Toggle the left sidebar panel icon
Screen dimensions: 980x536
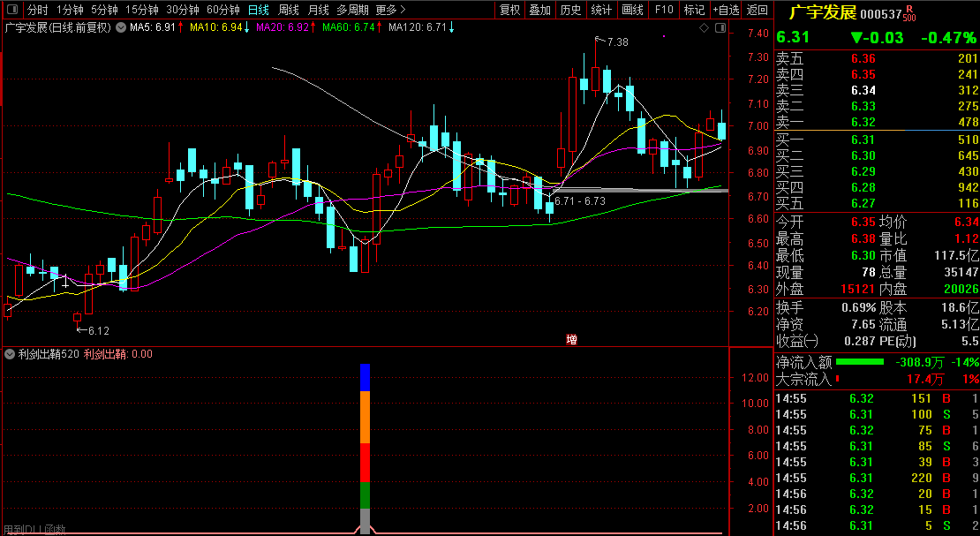[x=11, y=11]
